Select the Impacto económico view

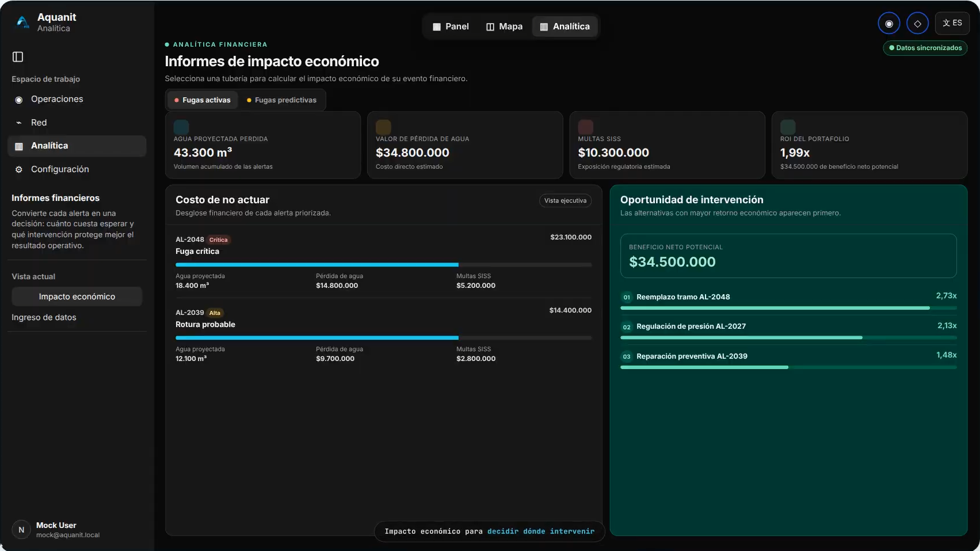pos(77,297)
